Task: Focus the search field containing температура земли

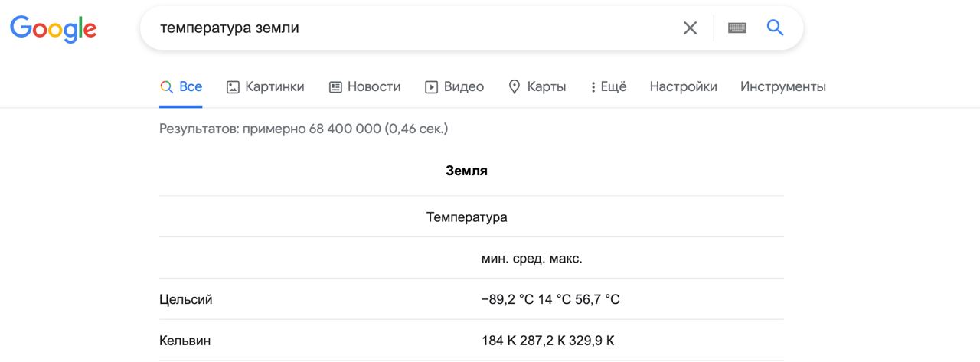Action: tap(413, 28)
